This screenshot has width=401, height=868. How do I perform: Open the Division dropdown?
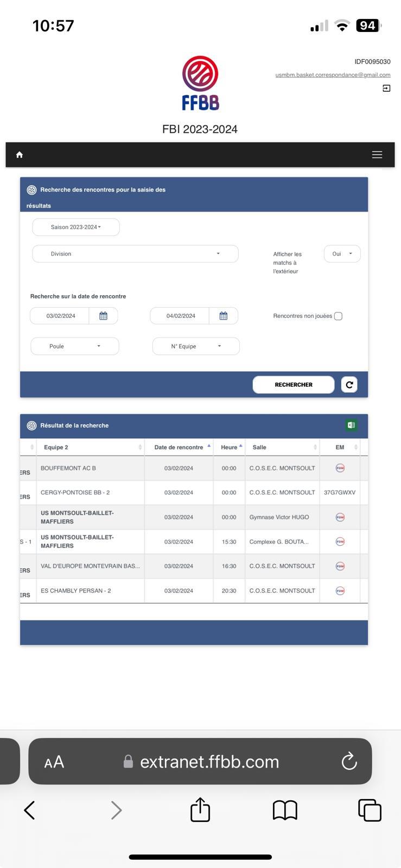[x=135, y=254]
